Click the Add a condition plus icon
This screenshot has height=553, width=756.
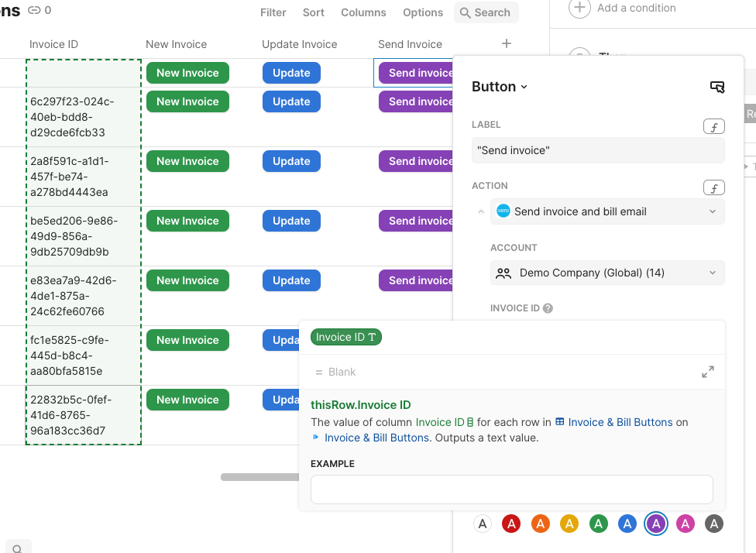[x=579, y=8]
